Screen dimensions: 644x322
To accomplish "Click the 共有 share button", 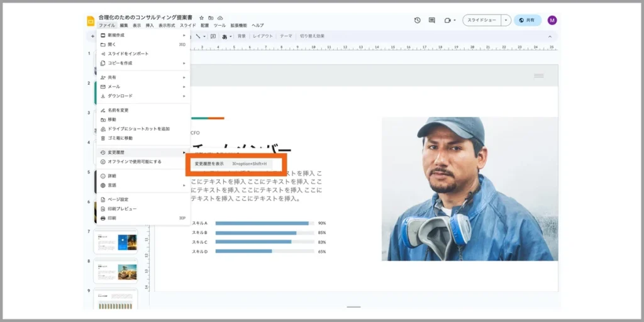I will [528, 20].
